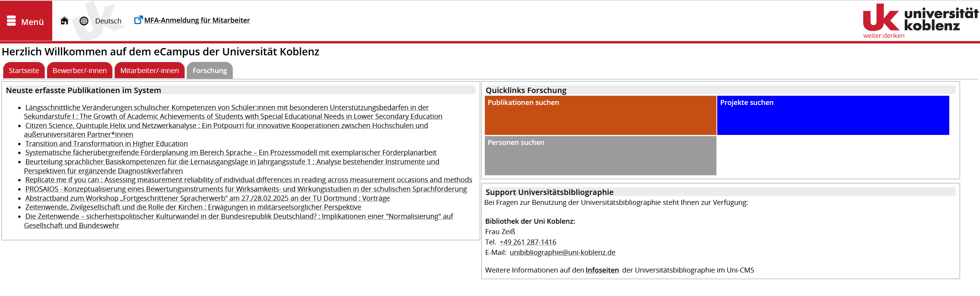Click the orange Publikationen suchen tile
The image size is (980, 296).
click(x=600, y=115)
